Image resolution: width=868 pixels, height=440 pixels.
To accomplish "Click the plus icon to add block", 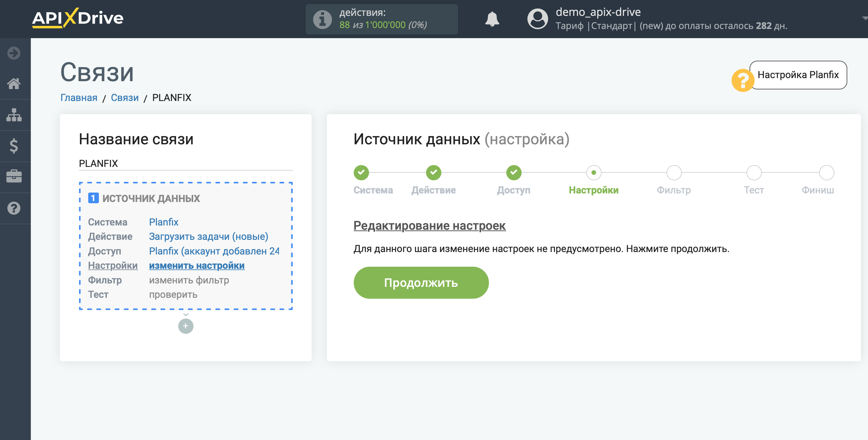I will [x=186, y=326].
